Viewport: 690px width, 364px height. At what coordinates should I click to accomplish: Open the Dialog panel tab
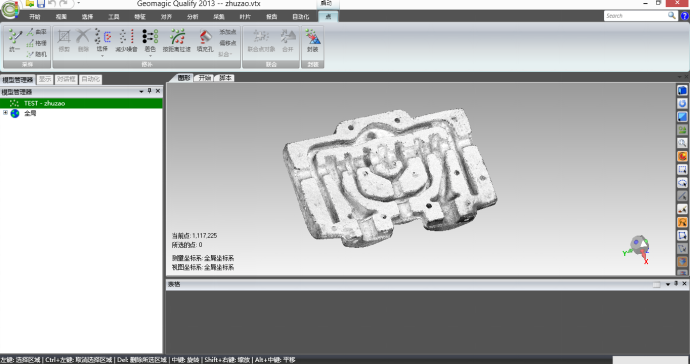(x=66, y=79)
